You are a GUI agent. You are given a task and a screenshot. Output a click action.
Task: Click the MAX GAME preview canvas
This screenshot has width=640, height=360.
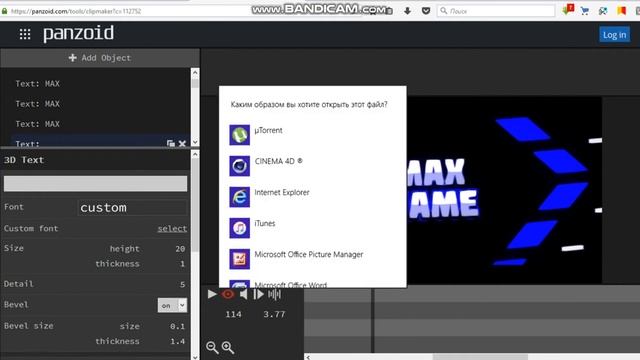coord(504,190)
